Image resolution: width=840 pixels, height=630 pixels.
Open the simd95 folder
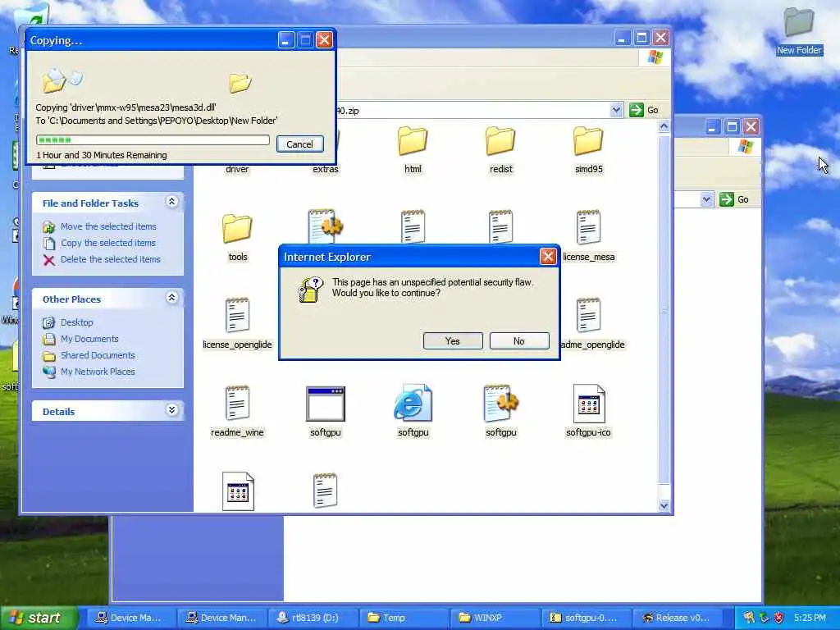pos(588,141)
